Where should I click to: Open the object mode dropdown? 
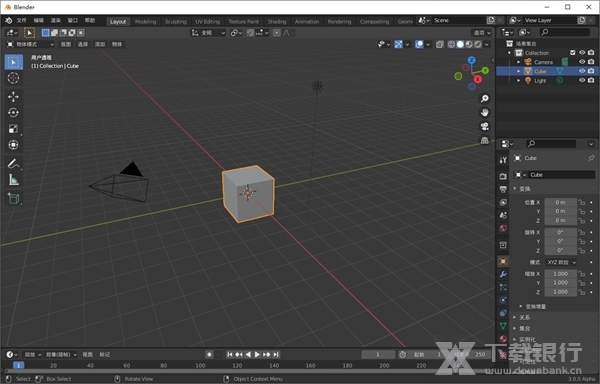(30, 44)
